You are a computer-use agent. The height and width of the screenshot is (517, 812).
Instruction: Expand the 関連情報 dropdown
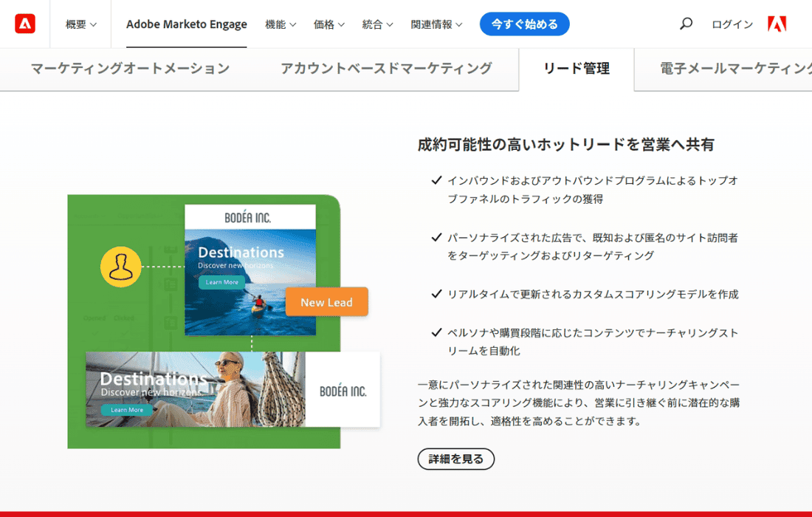(x=436, y=24)
